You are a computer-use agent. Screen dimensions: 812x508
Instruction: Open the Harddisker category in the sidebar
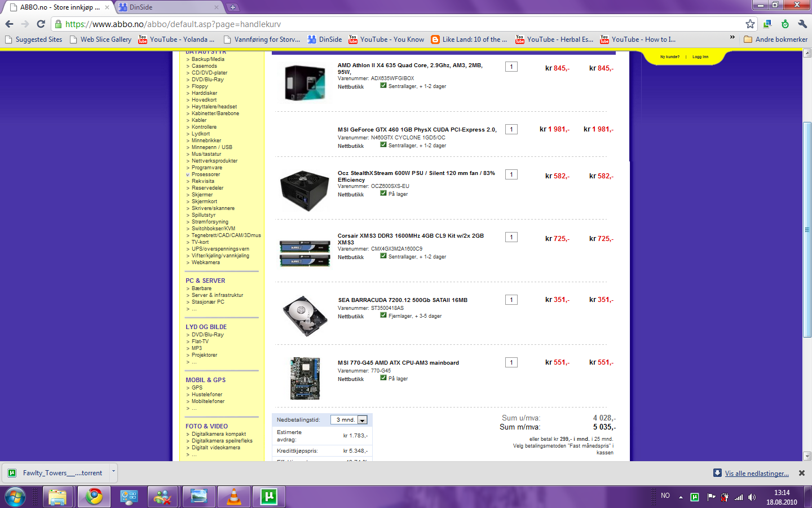click(x=204, y=93)
